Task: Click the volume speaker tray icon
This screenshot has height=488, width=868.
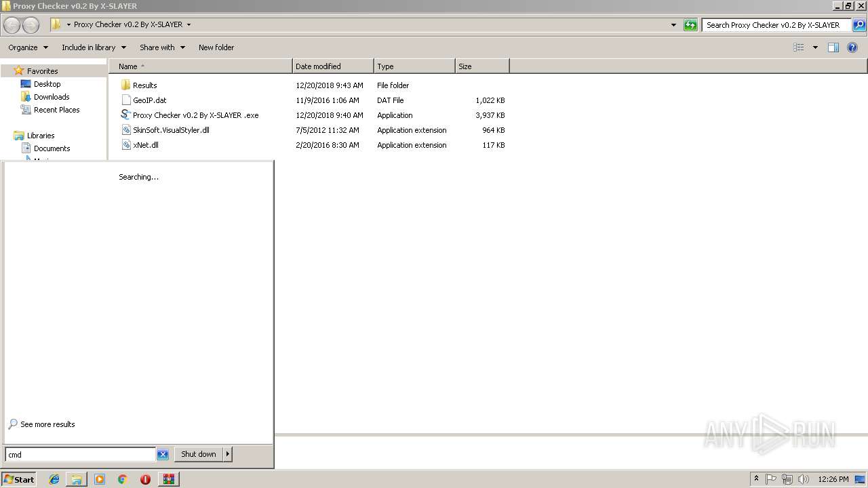Action: pos(804,479)
